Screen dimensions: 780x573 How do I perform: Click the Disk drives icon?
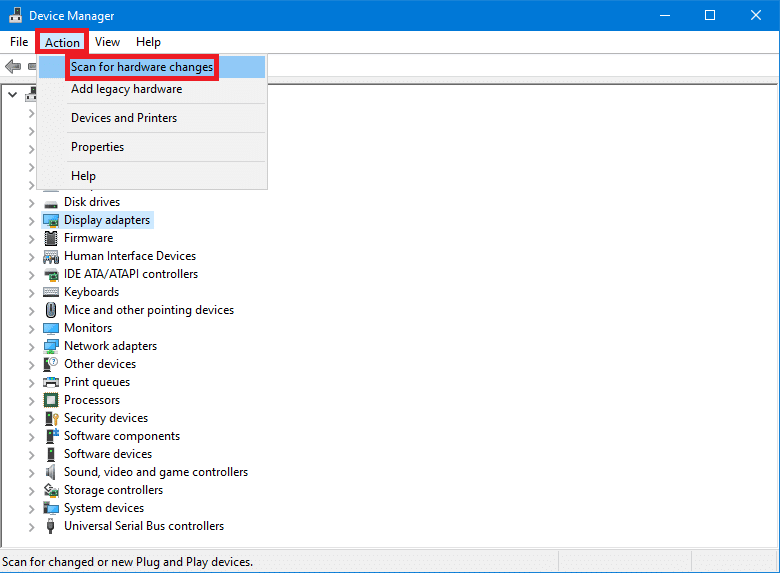pos(51,203)
